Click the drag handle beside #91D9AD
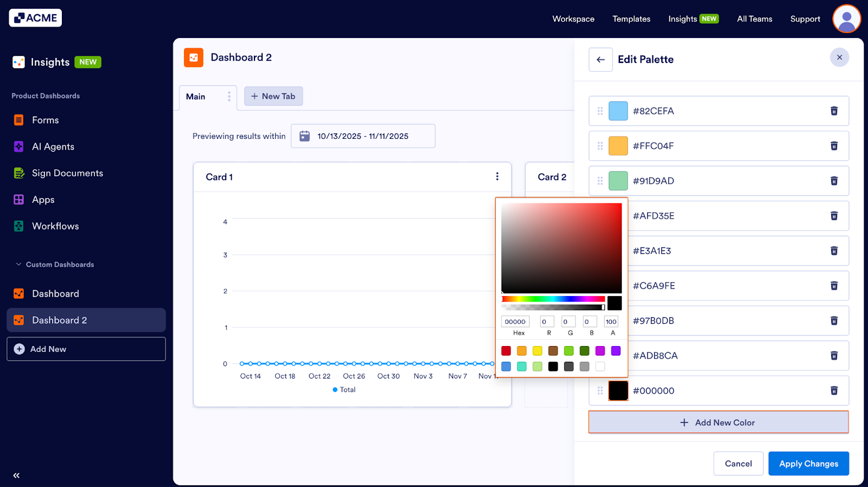Viewport: 868px width, 487px height. (x=600, y=181)
